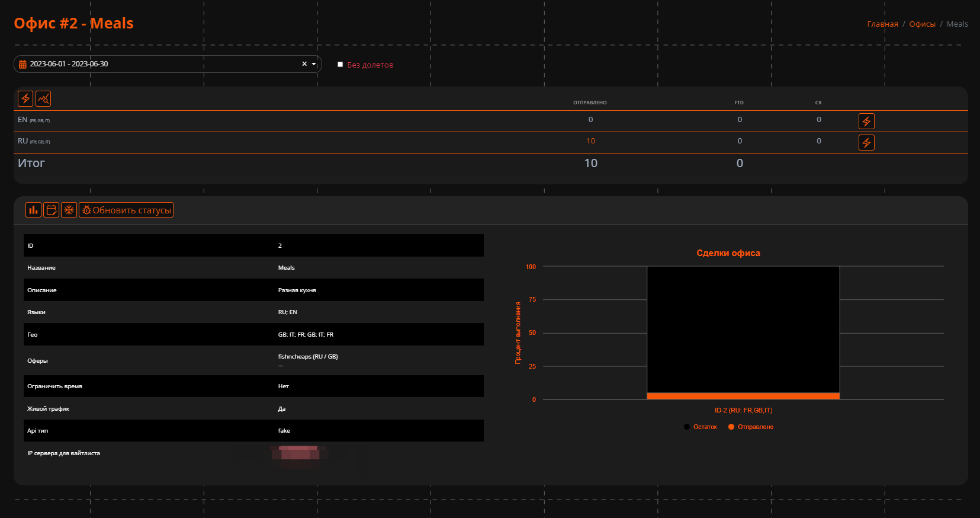Click the CR column header
Screen dimensions: 980x518
(x=818, y=103)
